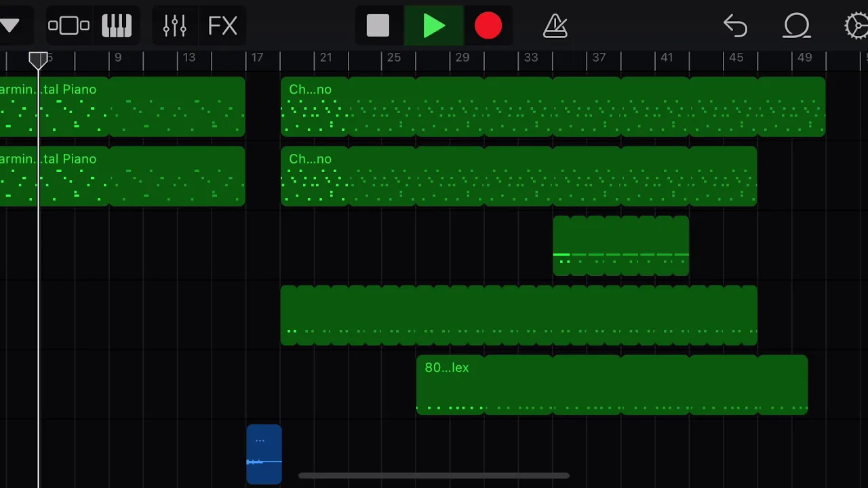868x488 pixels.
Task: Start playback with the green Play button
Action: (434, 26)
